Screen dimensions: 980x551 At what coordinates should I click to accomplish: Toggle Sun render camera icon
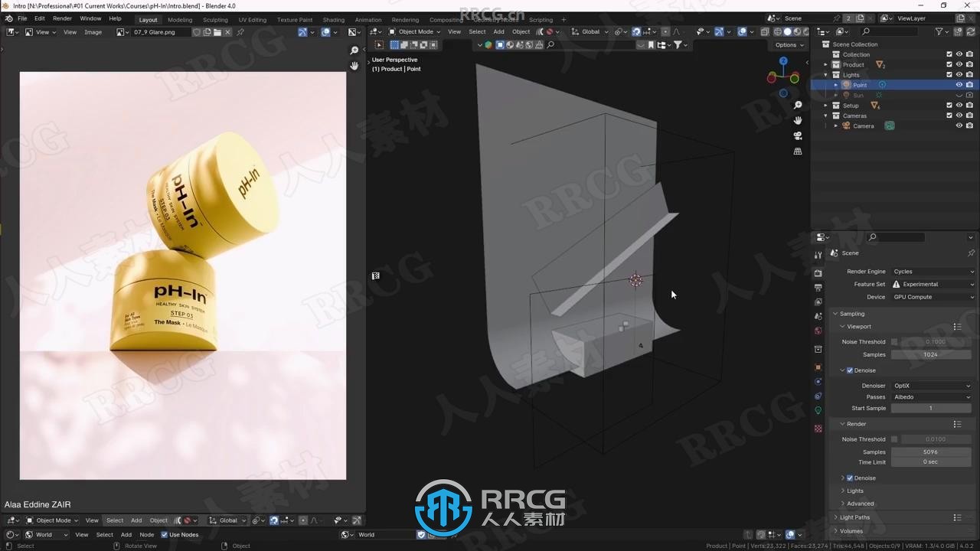click(x=969, y=95)
